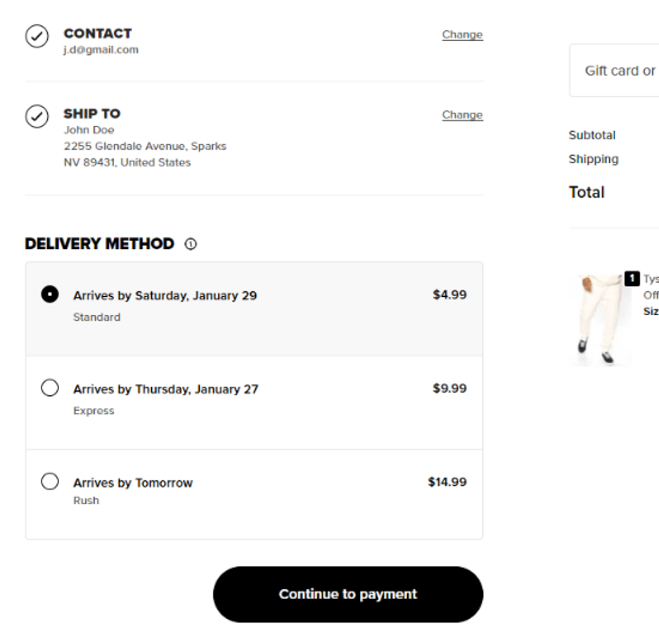This screenshot has width=659, height=644.
Task: Click the "Arrives by Saturday, January 29" label
Action: point(165,296)
